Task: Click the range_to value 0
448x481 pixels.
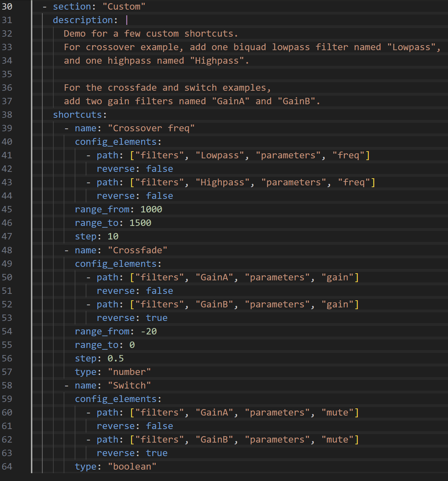Action: tap(132, 345)
